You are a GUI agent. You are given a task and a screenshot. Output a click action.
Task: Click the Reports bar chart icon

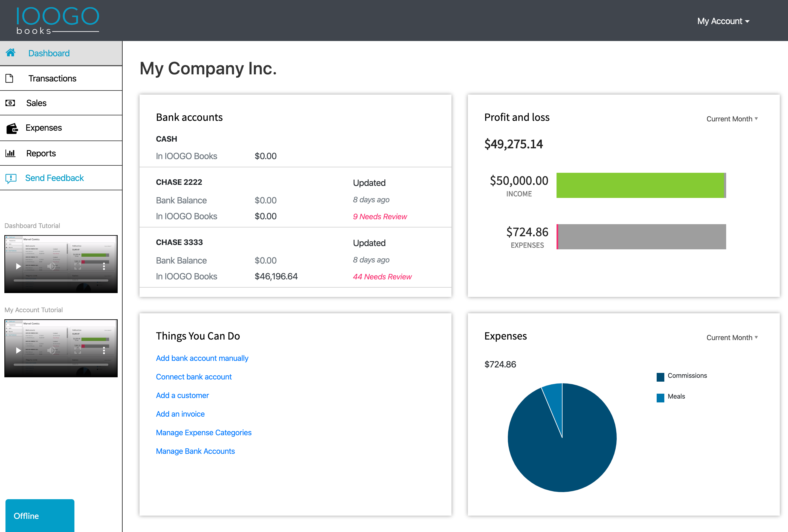[x=10, y=153]
